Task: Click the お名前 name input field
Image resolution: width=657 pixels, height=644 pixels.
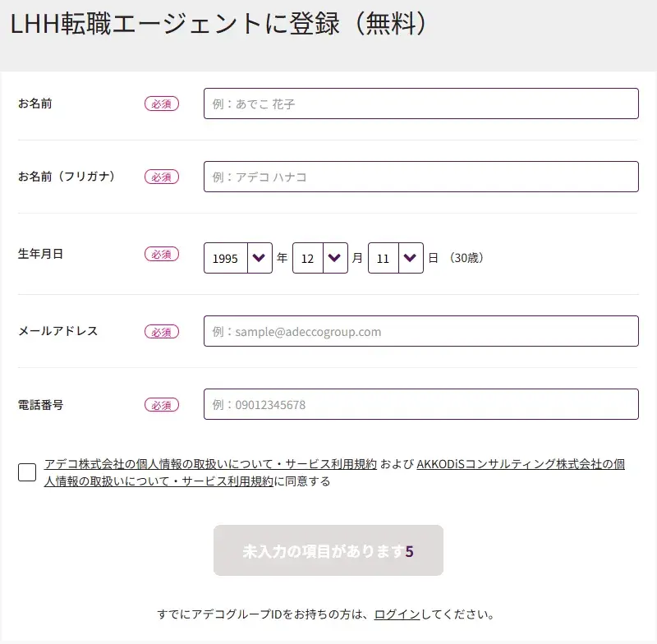Action: pyautogui.click(x=420, y=103)
